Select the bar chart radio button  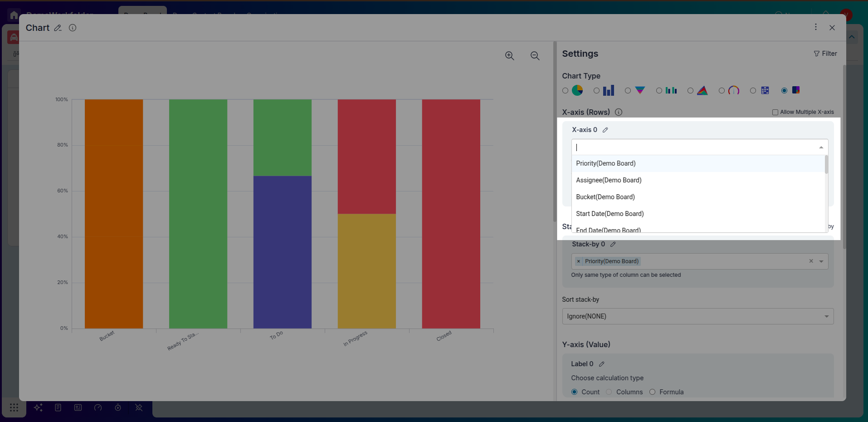[x=596, y=91]
